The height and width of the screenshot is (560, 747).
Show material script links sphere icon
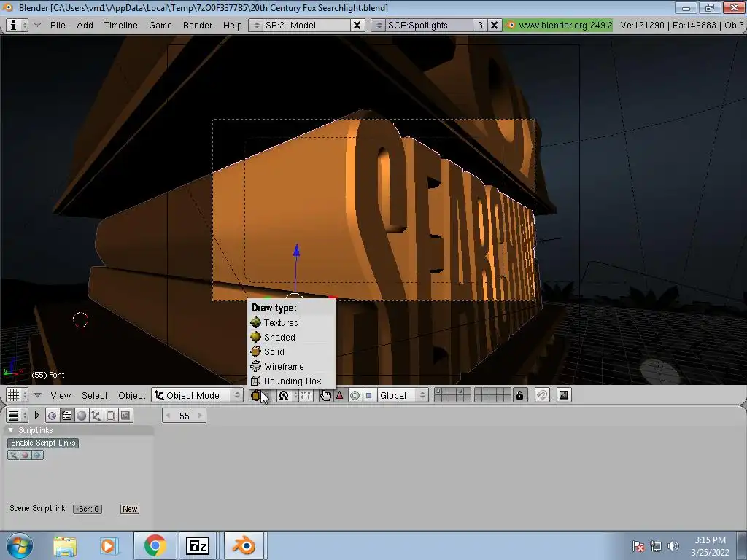click(26, 455)
